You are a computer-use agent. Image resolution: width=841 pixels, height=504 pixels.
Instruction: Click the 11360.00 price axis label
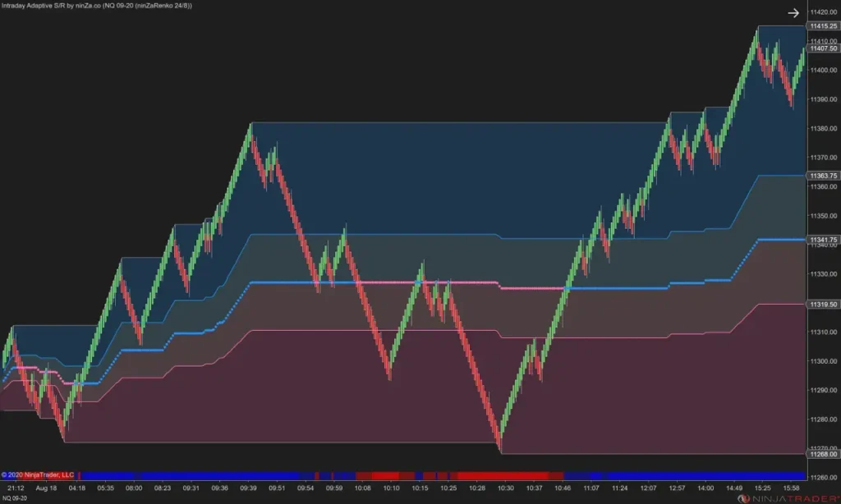(823, 186)
